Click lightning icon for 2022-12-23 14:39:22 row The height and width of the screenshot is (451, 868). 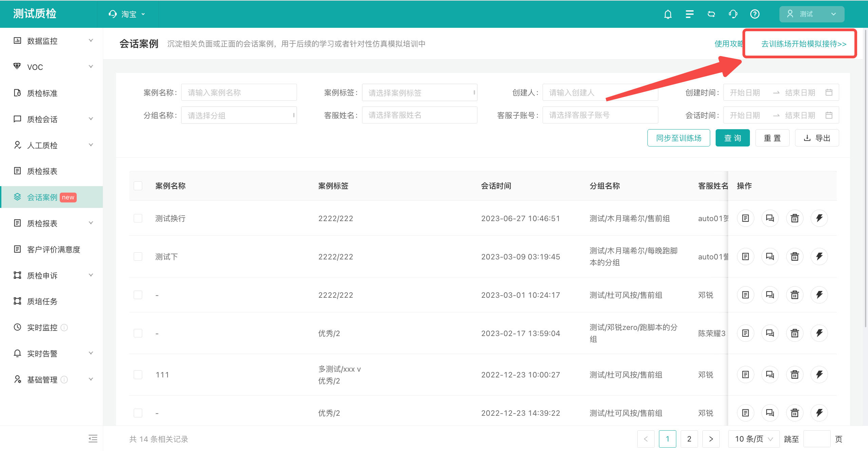click(819, 413)
